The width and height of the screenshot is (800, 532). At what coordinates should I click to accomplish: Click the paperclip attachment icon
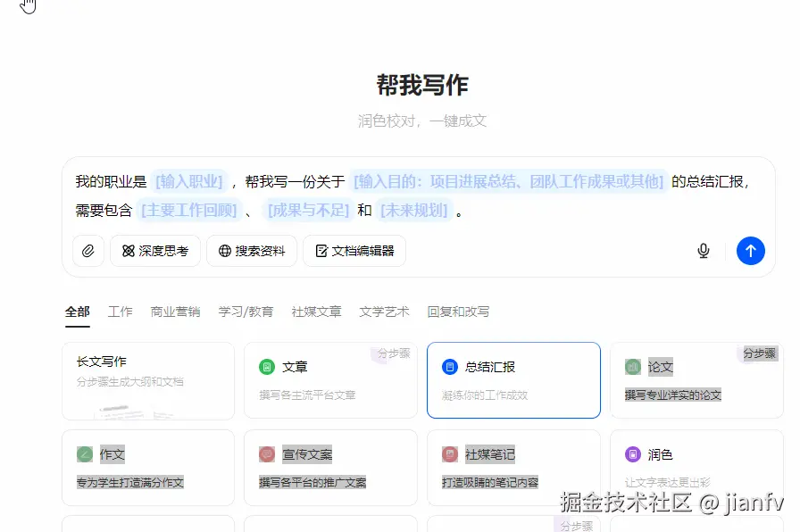click(x=88, y=251)
